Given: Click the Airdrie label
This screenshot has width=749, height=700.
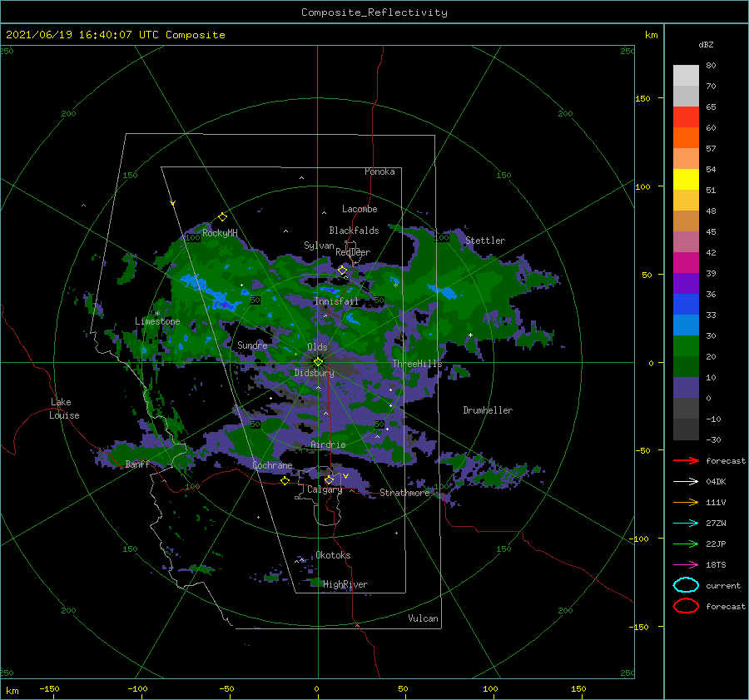Looking at the screenshot, I should point(328,444).
